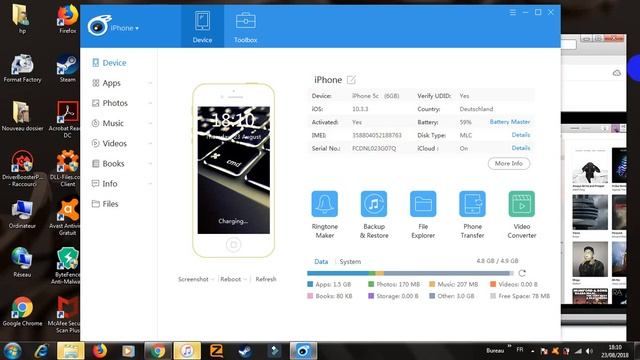This screenshot has width=640, height=360.
Task: Open Videos in the sidebar
Action: tap(109, 143)
